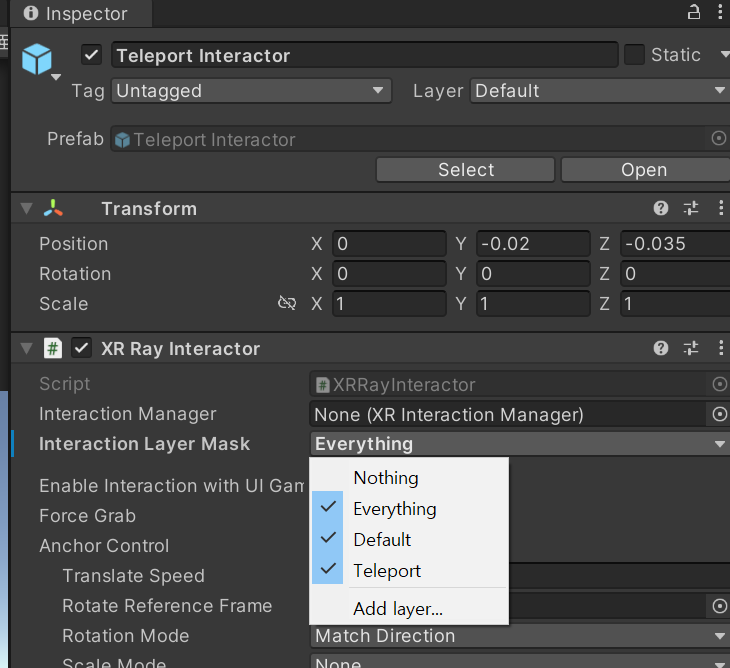This screenshot has width=730, height=668.
Task: Pick an Interaction Manager object via circle
Action: coord(719,414)
